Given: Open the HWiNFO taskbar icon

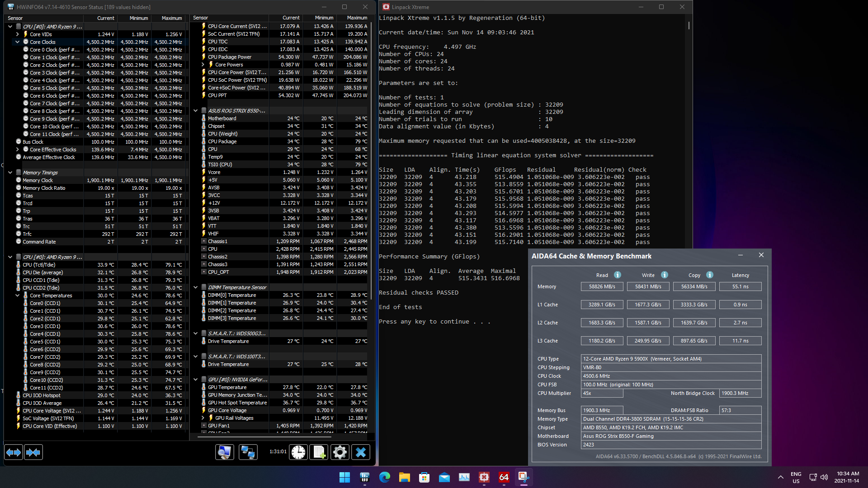Looking at the screenshot, I should 364,477.
